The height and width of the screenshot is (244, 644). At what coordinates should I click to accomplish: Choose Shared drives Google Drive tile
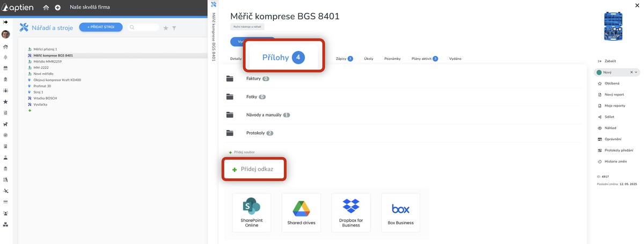(x=302, y=213)
